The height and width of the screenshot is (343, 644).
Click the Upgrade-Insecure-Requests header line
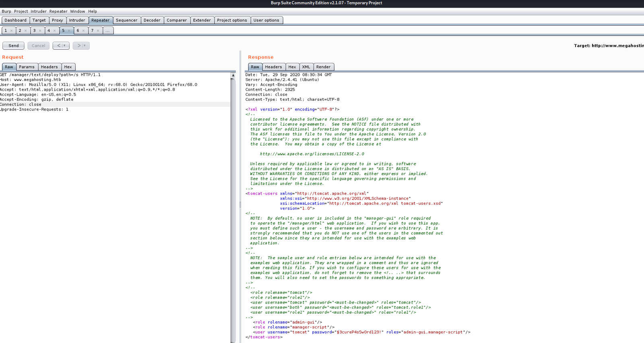pyautogui.click(x=34, y=109)
